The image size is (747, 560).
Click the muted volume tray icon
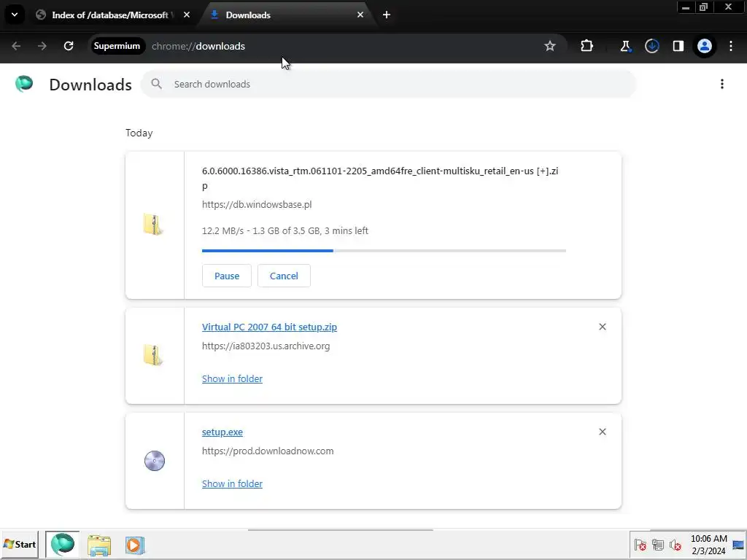pos(675,545)
